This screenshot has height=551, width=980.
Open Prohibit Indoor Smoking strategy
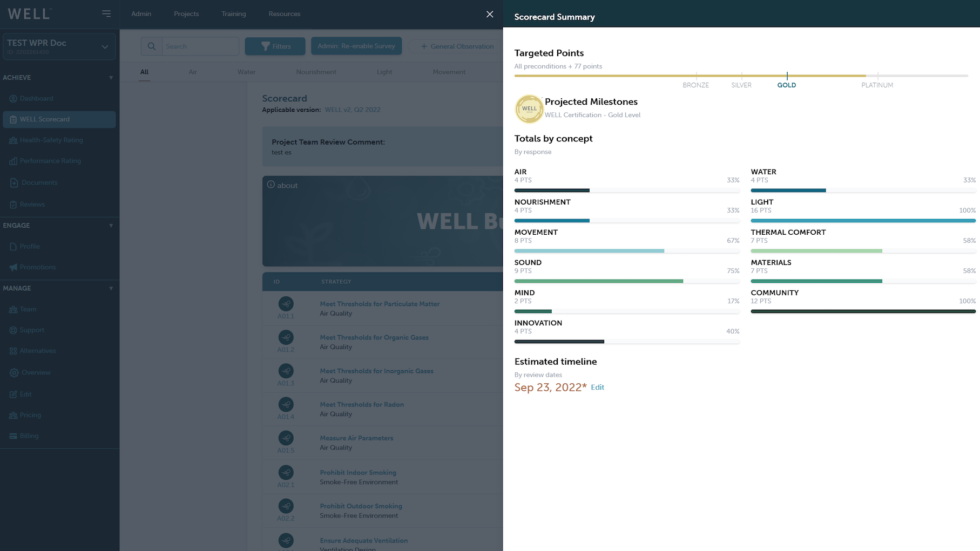click(x=358, y=472)
